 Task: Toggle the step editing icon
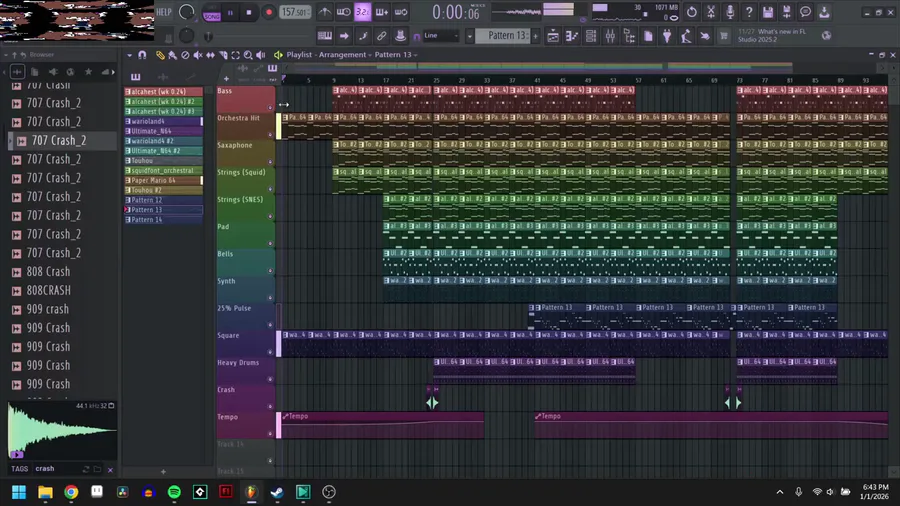pos(363,36)
